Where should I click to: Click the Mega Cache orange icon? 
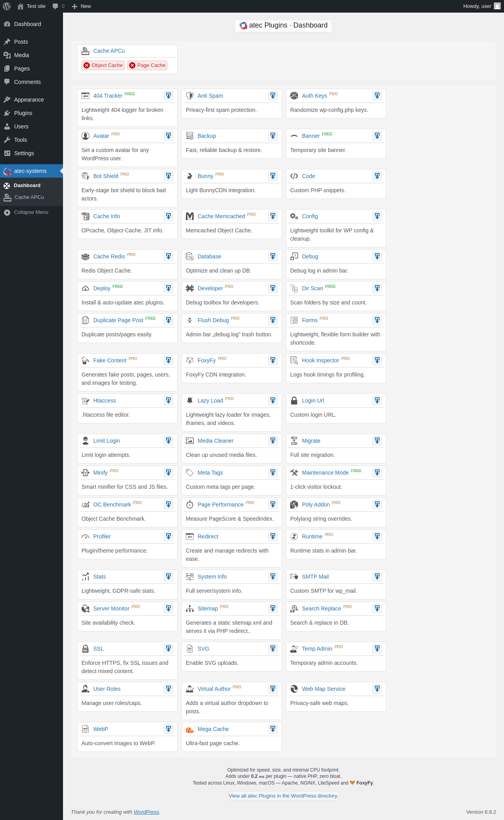point(190,729)
